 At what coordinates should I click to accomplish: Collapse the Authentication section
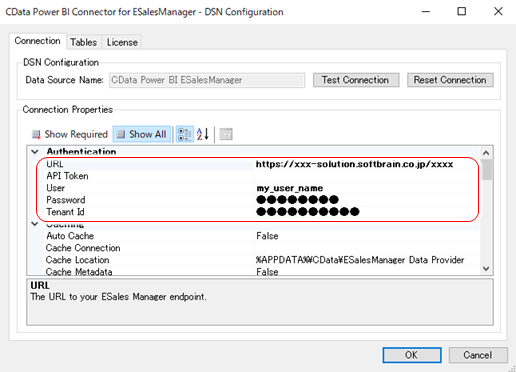coord(35,152)
